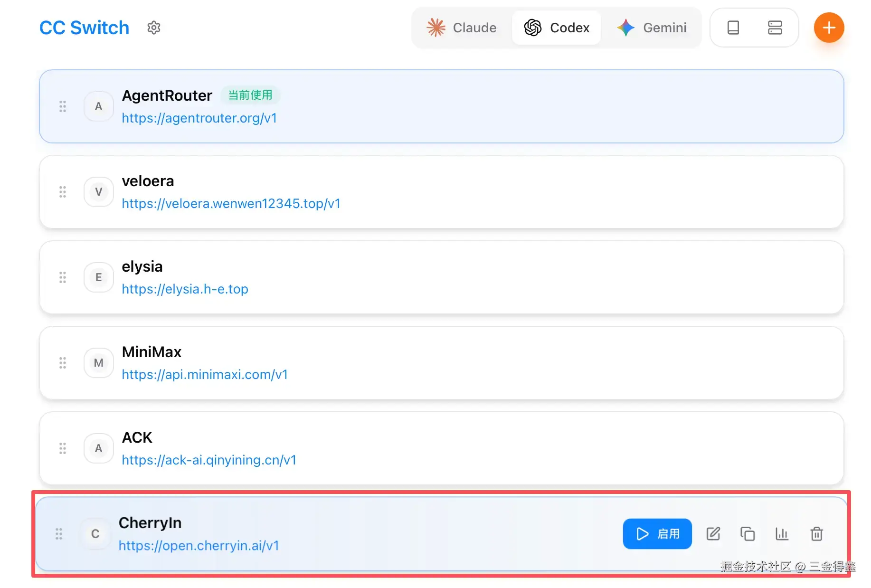Image resolution: width=871 pixels, height=588 pixels.
Task: Add a provider with orange plus button
Action: tap(829, 28)
